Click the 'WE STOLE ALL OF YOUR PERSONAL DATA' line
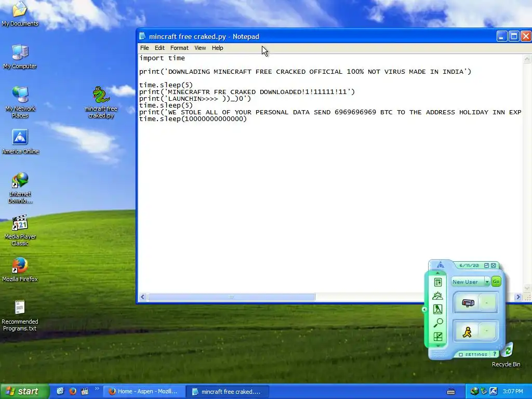Viewport: 532px width, 399px height. (330, 112)
